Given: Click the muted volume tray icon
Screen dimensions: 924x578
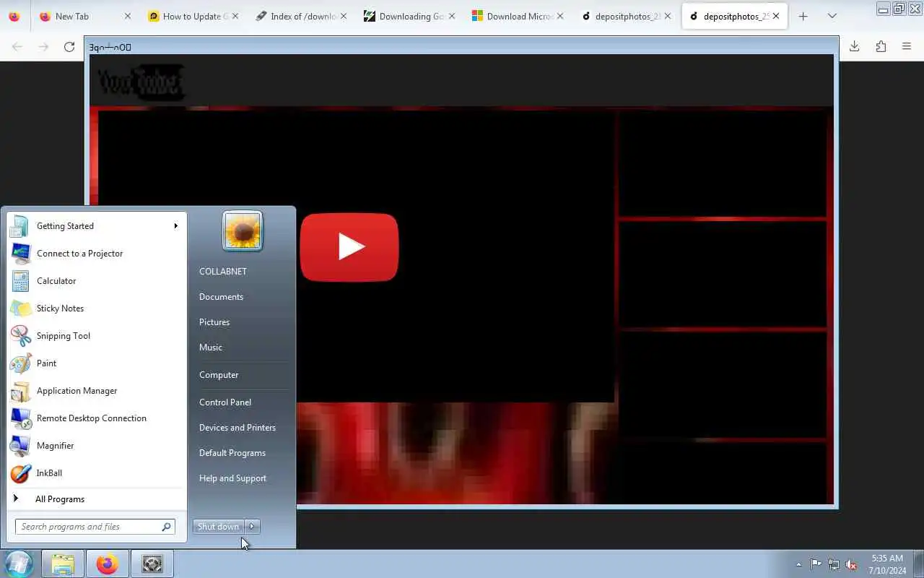Looking at the screenshot, I should tap(851, 564).
